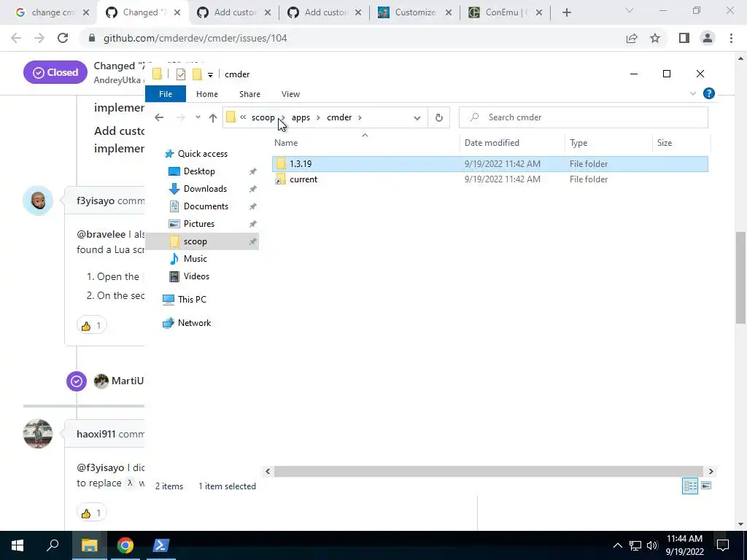Open File Explorer help icon
Screen dimensions: 747x560
click(x=709, y=94)
